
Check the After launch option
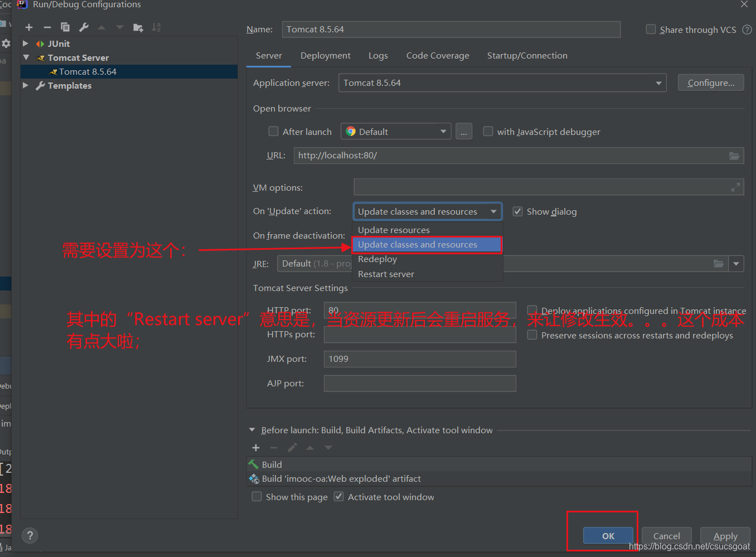click(x=273, y=131)
